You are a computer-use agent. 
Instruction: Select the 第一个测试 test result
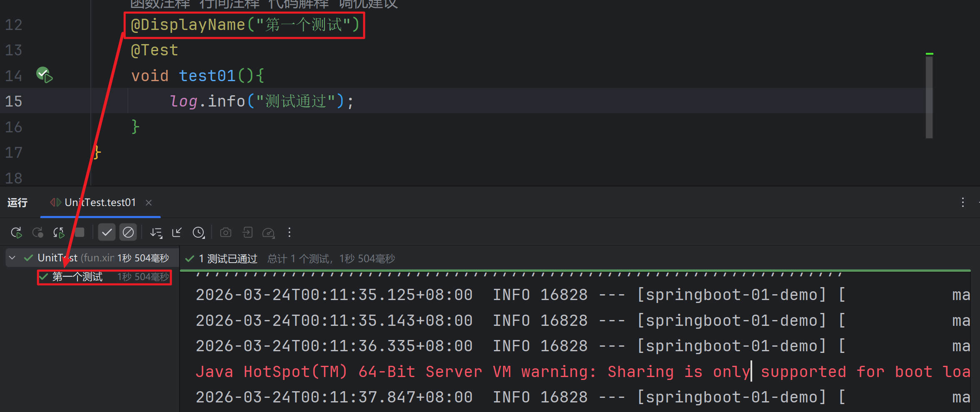[x=77, y=277]
